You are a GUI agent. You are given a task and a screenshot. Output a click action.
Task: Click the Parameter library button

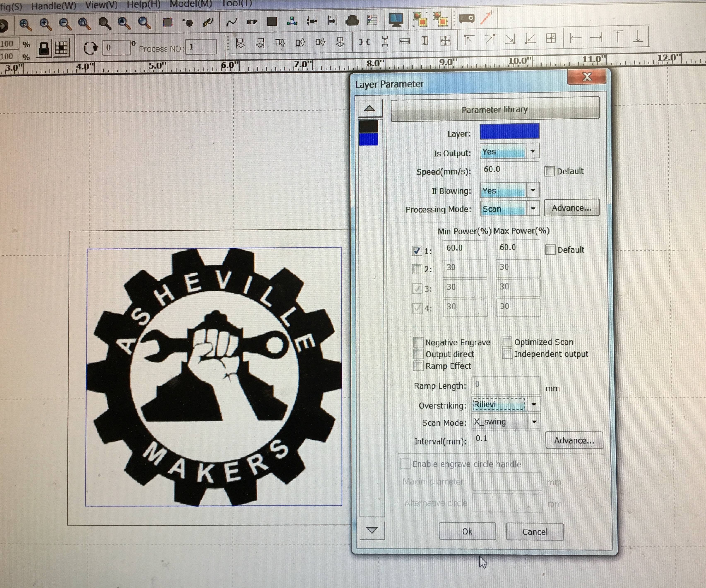point(495,110)
